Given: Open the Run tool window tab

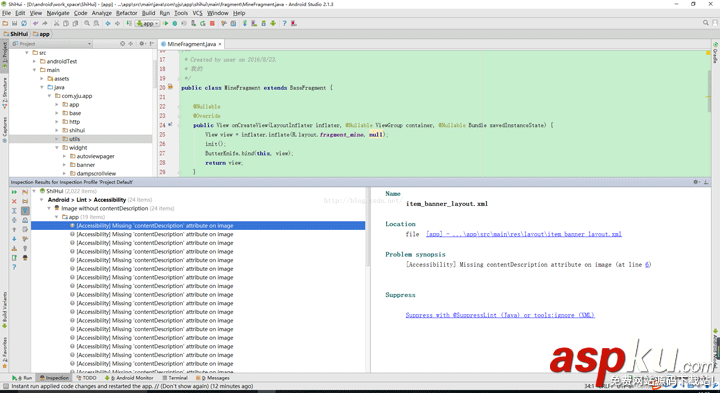Looking at the screenshot, I should pyautogui.click(x=22, y=378).
